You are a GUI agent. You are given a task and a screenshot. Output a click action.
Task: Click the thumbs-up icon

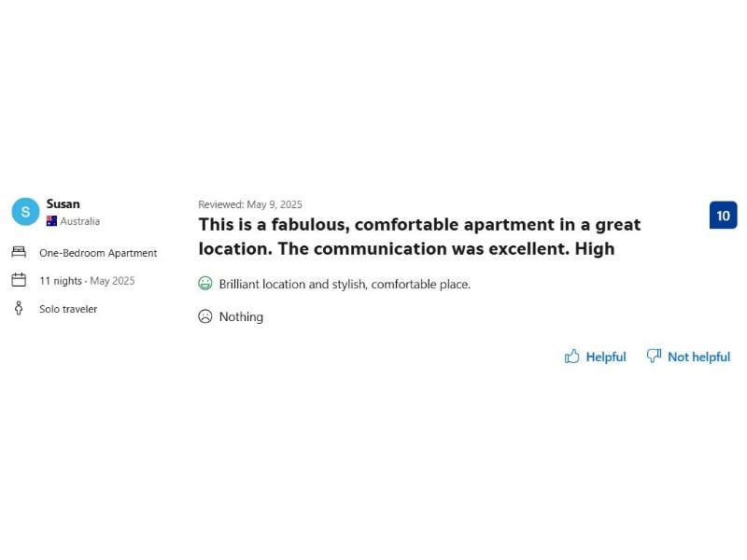pos(572,357)
